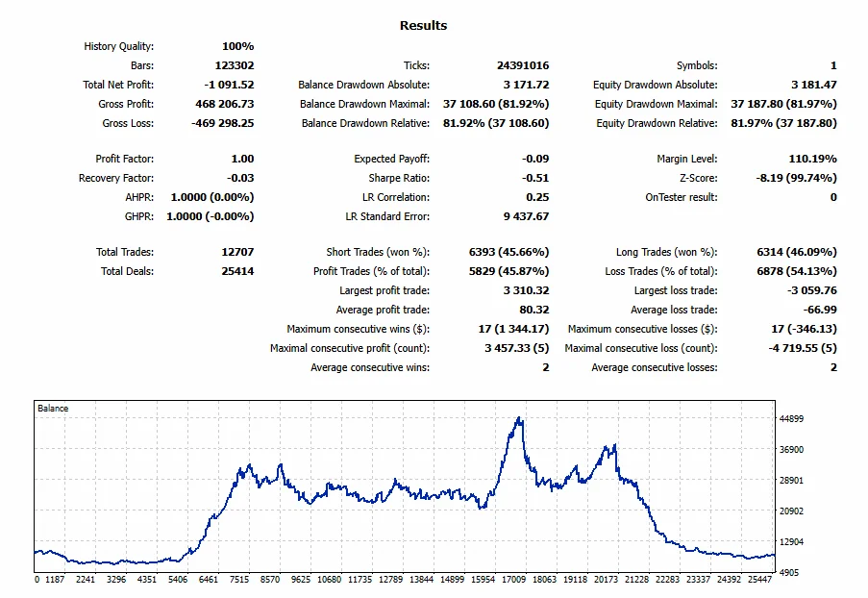The image size is (868, 598).
Task: Select Total Deals value 25414
Action: tap(237, 271)
